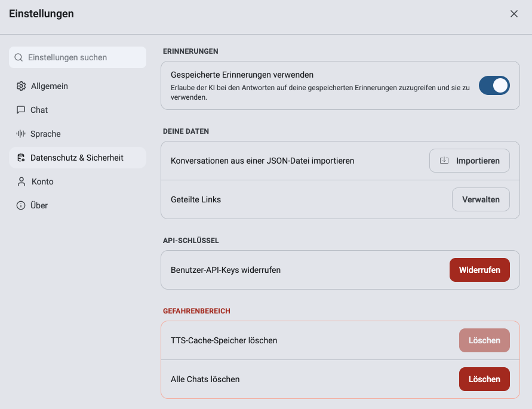
Task: Show the Über section
Action: [78, 205]
